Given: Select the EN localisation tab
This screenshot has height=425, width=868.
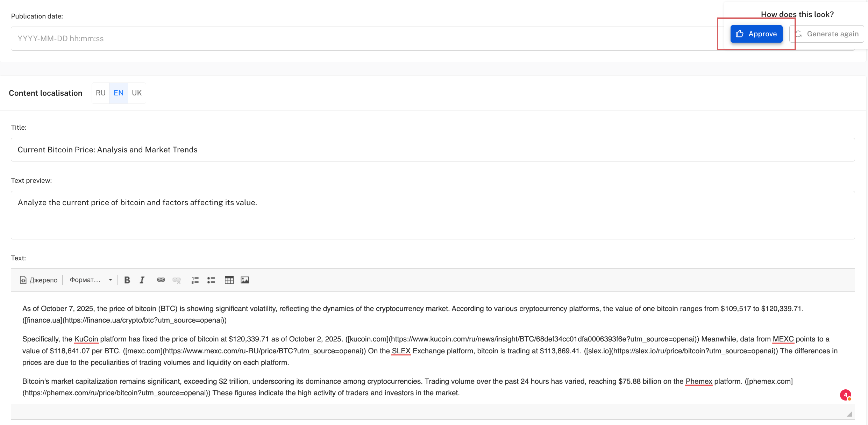Looking at the screenshot, I should [x=119, y=93].
